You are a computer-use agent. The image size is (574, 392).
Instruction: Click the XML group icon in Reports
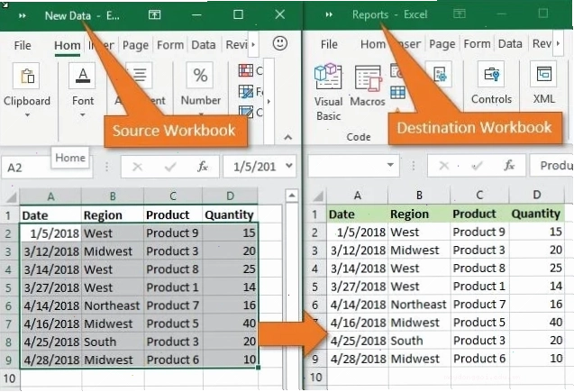pos(543,74)
